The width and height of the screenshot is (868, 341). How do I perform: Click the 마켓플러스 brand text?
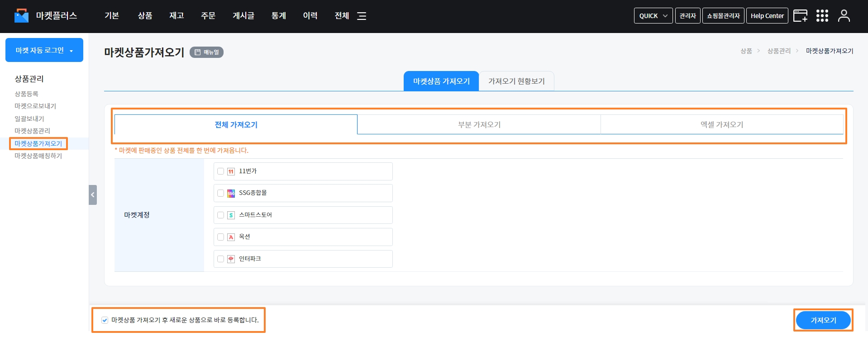57,16
